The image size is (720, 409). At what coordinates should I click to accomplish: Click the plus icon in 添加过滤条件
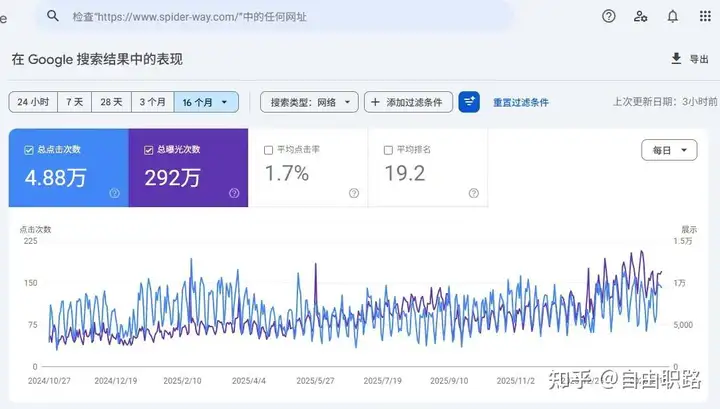click(x=375, y=102)
